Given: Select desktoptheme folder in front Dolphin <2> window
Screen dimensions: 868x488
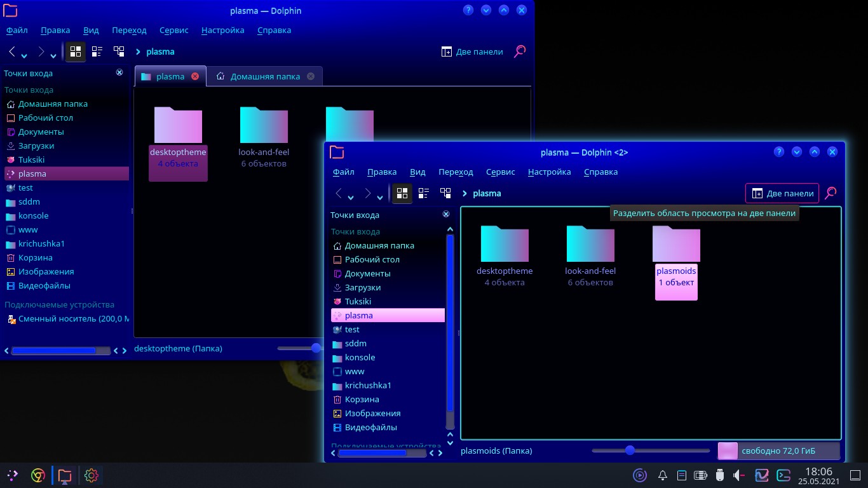Looking at the screenshot, I should click(x=505, y=257).
